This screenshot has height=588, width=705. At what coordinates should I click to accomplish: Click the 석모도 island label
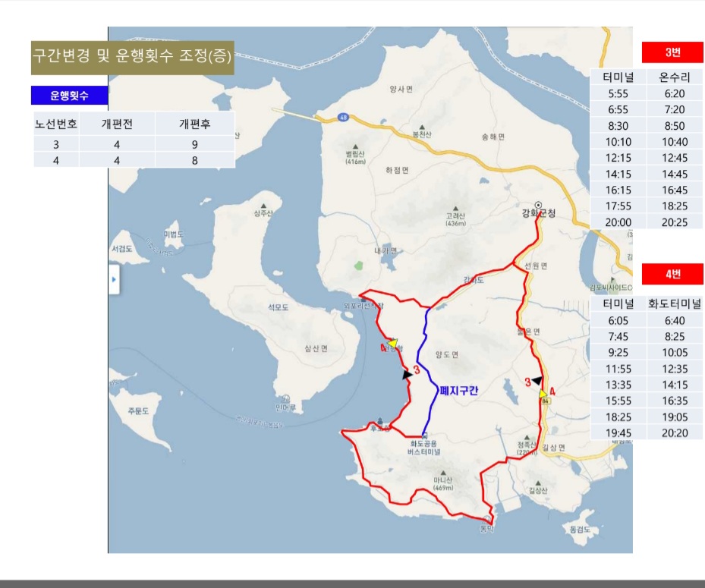click(278, 307)
